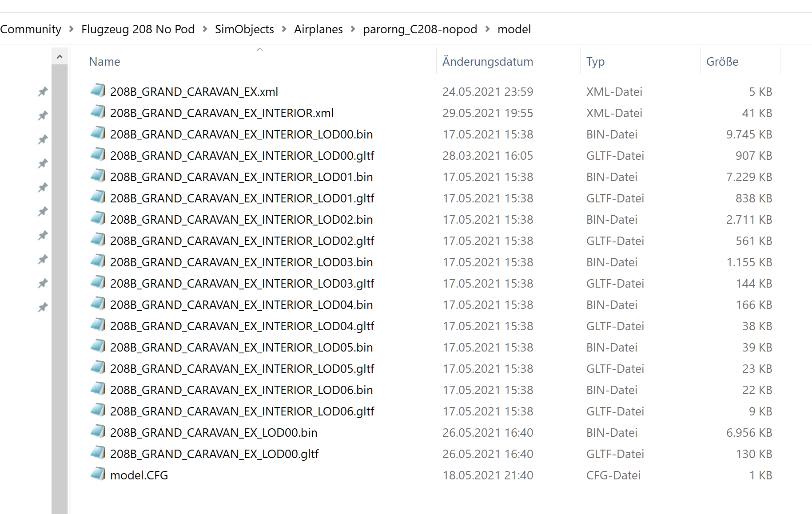Choose the icon beside INTERIOR_LOD03.gltf
The image size is (812, 514).
(98, 282)
